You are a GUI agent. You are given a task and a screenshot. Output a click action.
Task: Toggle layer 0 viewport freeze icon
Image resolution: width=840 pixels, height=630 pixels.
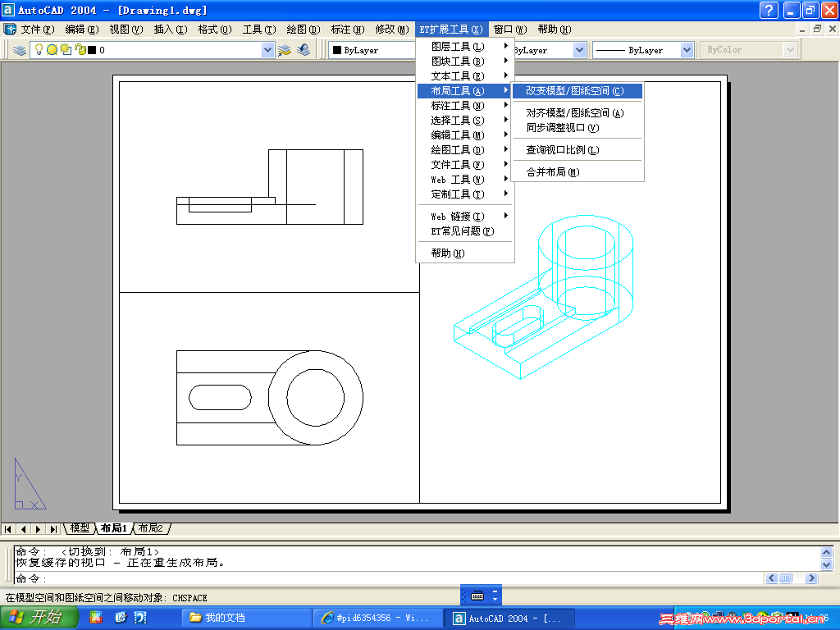pos(66,50)
